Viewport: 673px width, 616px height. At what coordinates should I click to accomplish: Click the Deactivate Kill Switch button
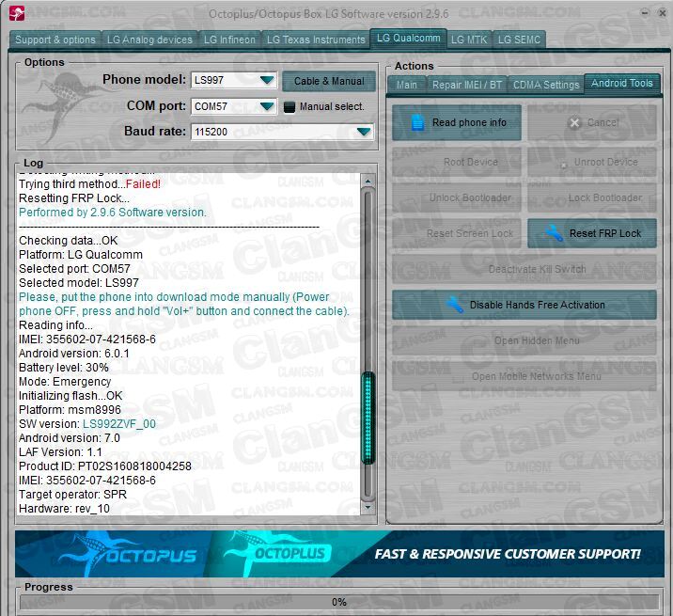pos(524,269)
